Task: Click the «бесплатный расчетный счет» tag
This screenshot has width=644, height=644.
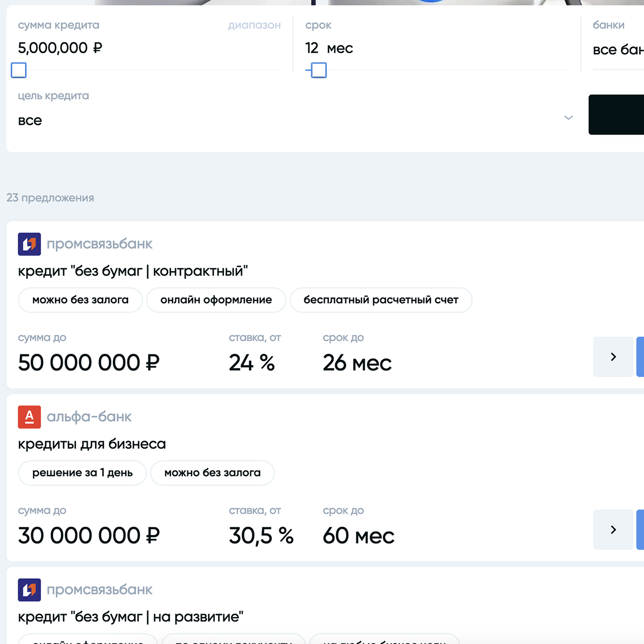Action: [x=381, y=300]
